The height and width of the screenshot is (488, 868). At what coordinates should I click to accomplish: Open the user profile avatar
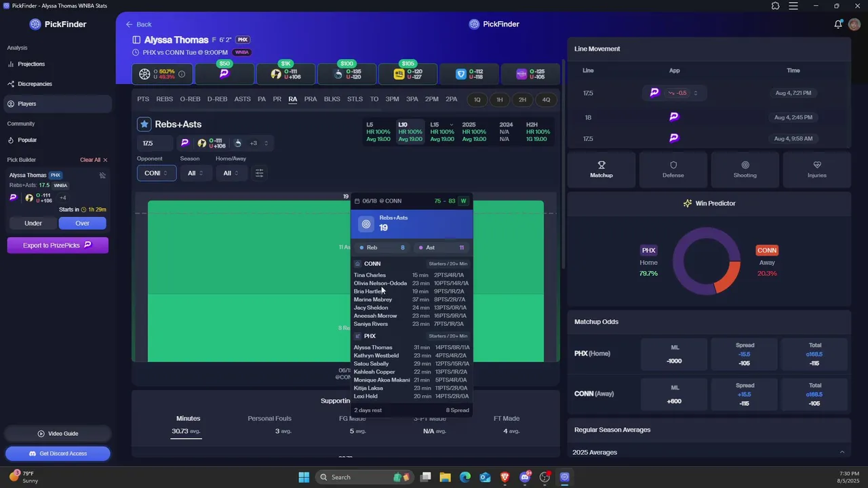coord(854,24)
